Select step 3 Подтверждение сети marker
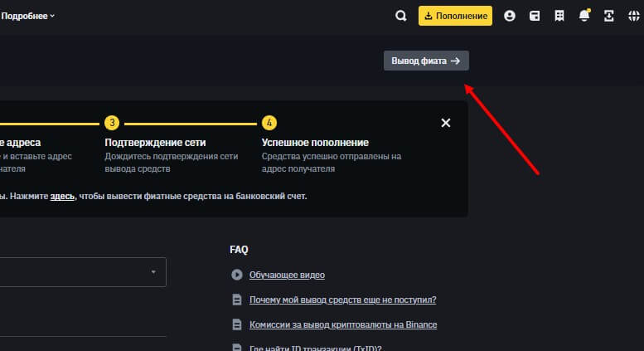Image resolution: width=644 pixels, height=351 pixels. tap(112, 124)
